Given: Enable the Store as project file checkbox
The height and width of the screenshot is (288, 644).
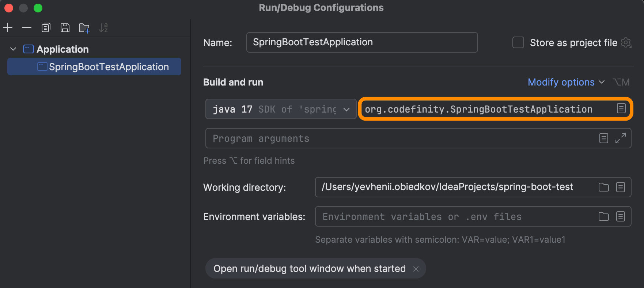Looking at the screenshot, I should (x=518, y=42).
